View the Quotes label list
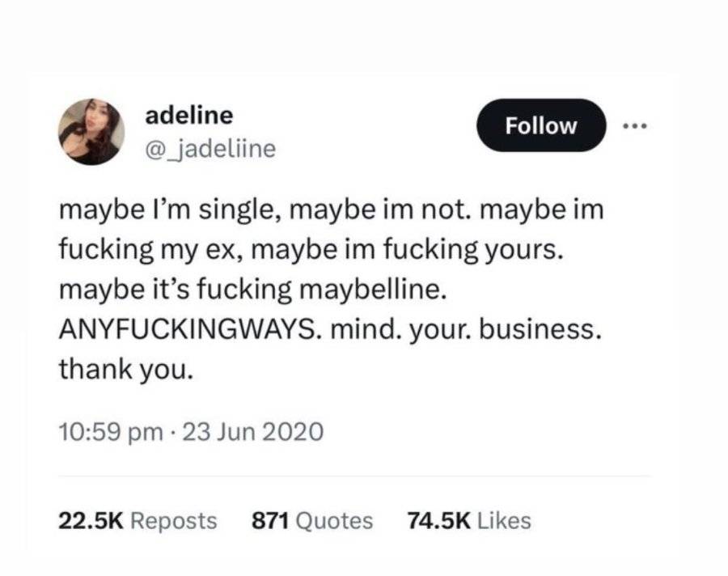 point(334,521)
